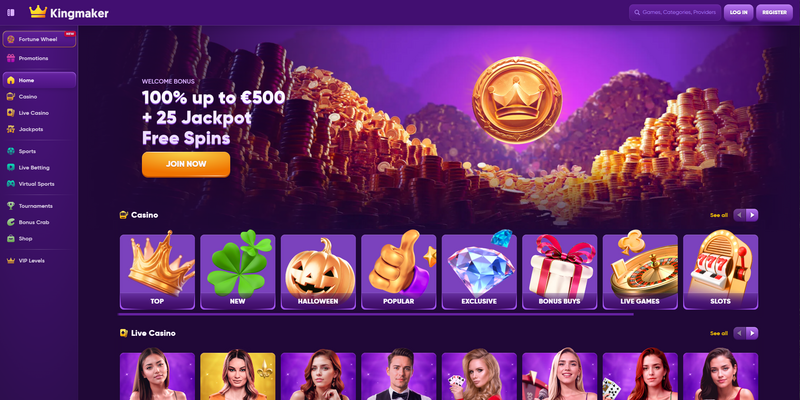Click the games search field
This screenshot has height=400, width=800.
[x=675, y=12]
